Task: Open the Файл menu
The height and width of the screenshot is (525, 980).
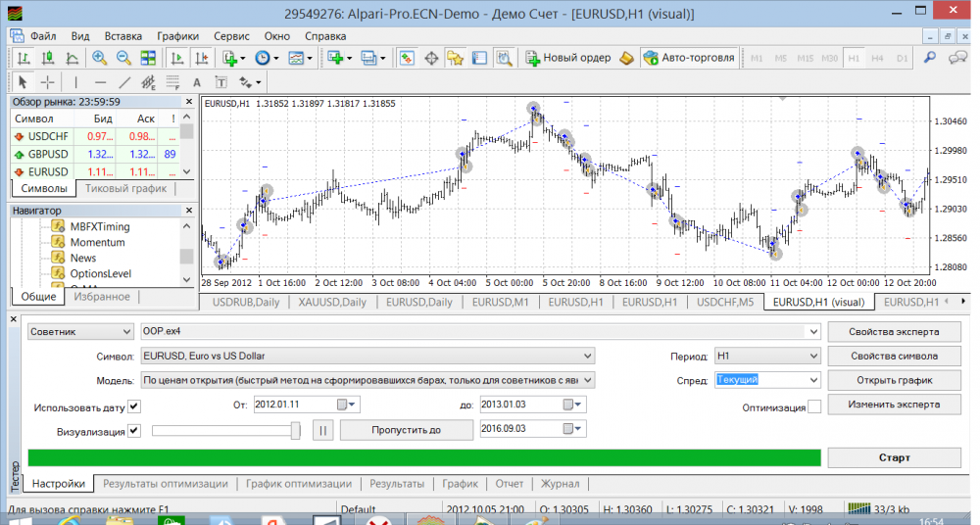Action: 43,36
